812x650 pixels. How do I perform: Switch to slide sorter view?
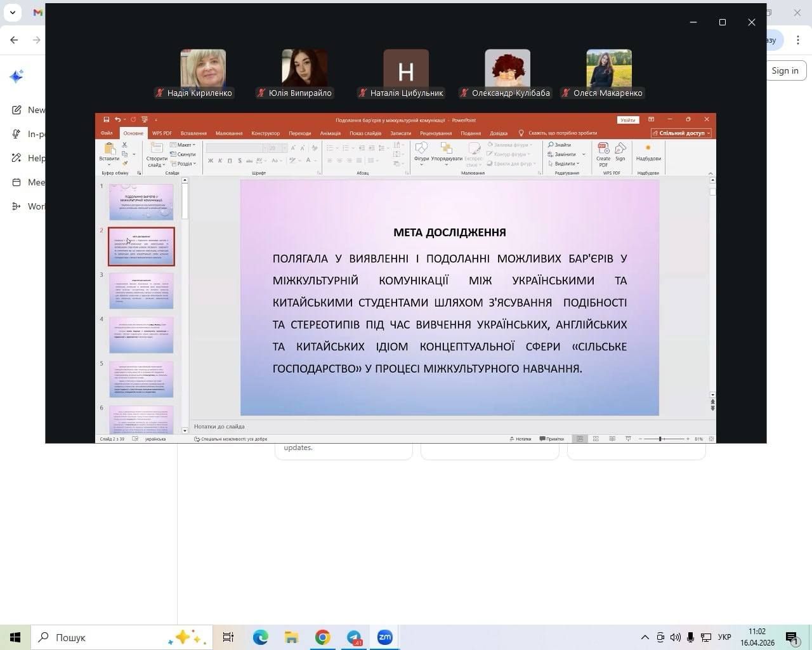click(x=596, y=439)
